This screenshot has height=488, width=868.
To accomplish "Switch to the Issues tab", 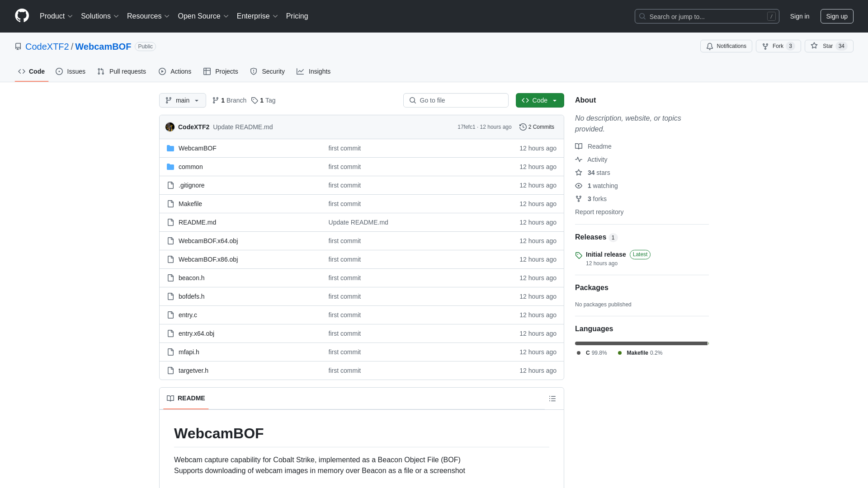I will [x=71, y=71].
